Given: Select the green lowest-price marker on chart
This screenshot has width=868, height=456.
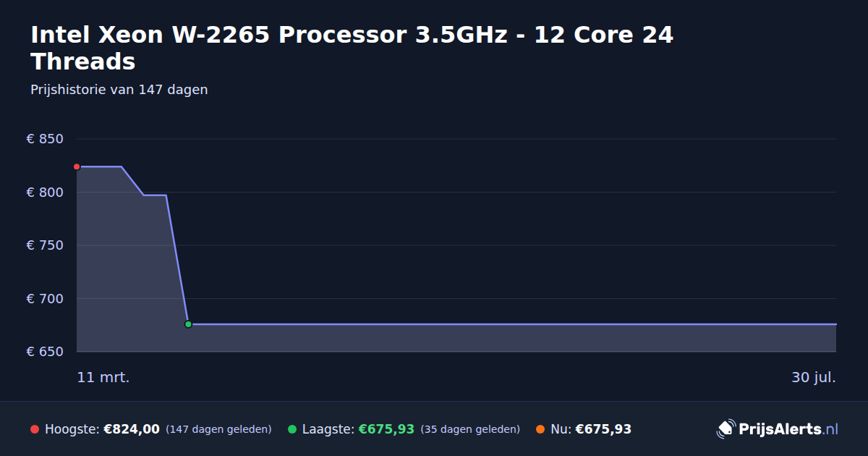Looking at the screenshot, I should (188, 324).
